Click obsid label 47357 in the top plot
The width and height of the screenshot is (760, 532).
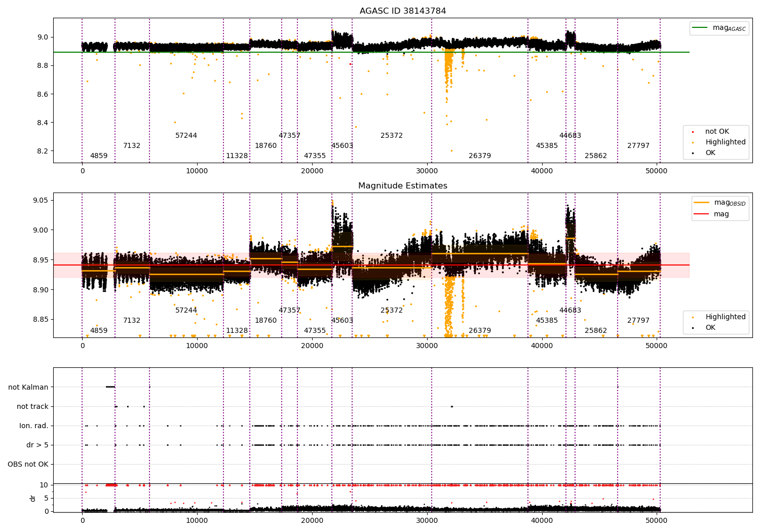click(289, 136)
